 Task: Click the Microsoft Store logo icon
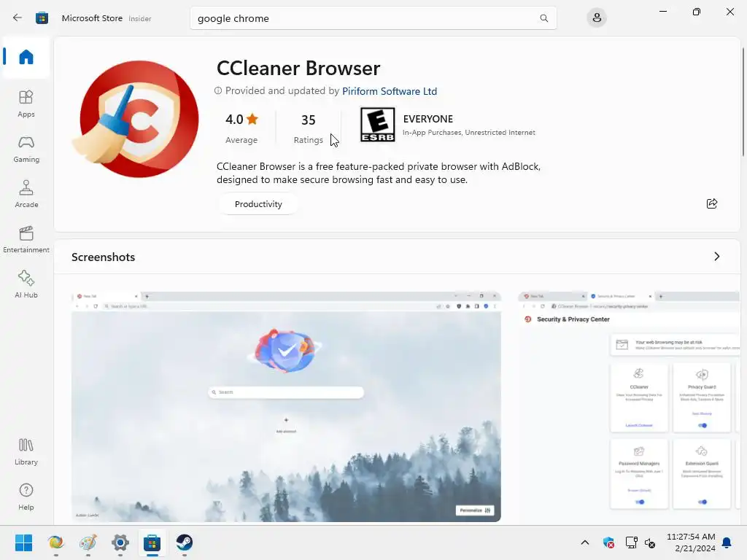click(42, 18)
